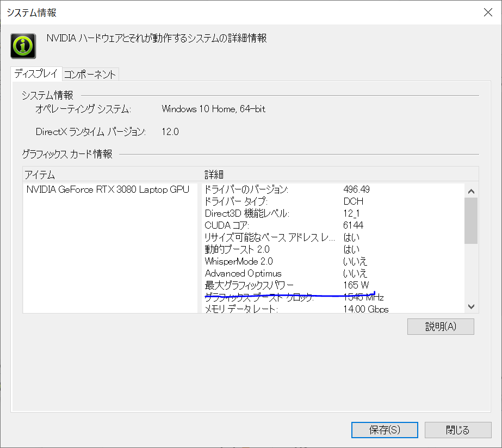
Task: Click the アイテム column header
Action: (x=40, y=175)
